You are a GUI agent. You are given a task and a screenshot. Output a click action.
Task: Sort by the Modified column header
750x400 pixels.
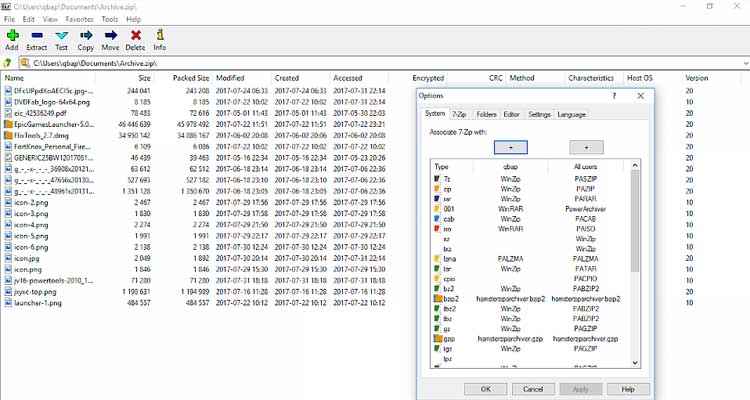pos(243,78)
